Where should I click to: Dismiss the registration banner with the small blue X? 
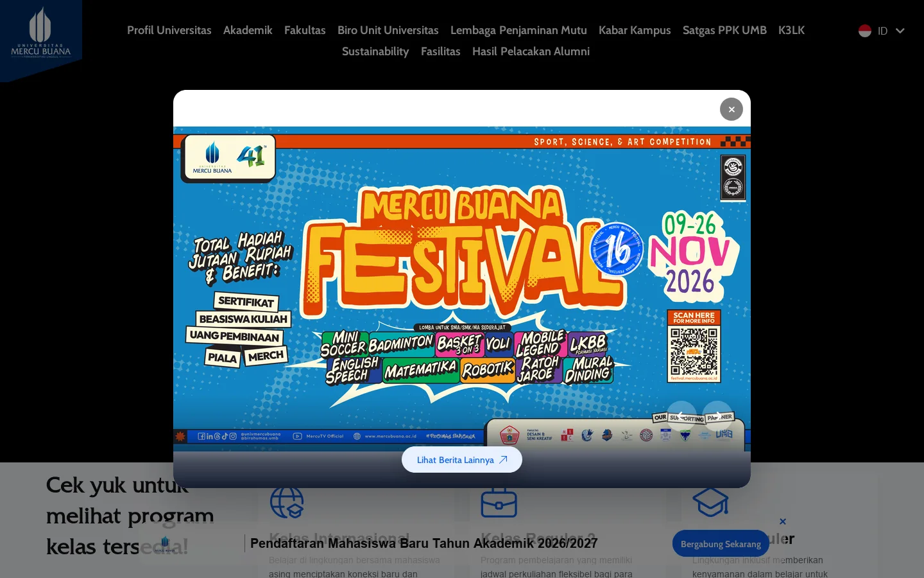point(783,521)
